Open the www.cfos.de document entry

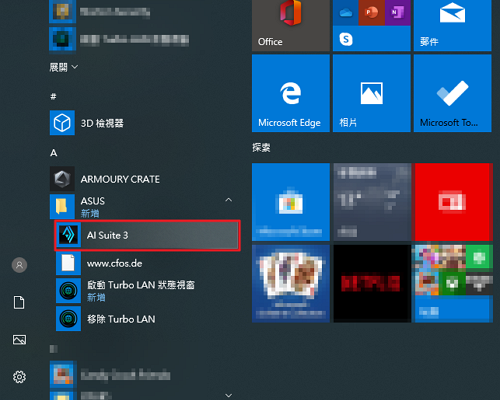click(x=147, y=263)
